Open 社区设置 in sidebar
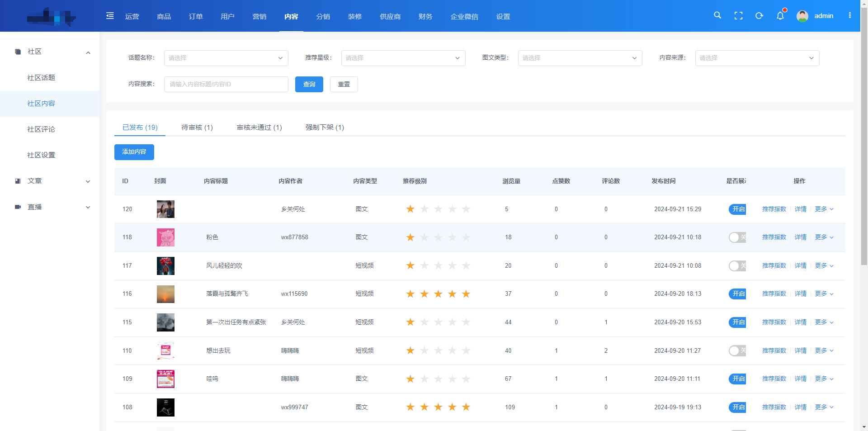The image size is (868, 431). tap(41, 155)
